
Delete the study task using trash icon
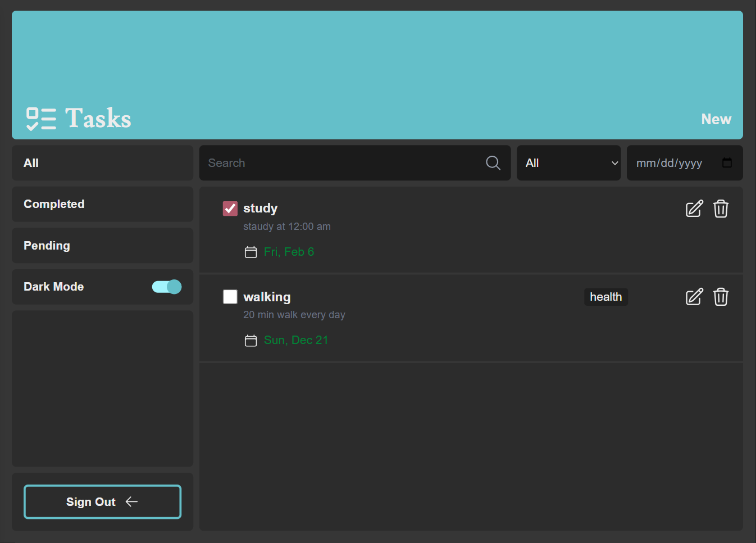(x=721, y=209)
